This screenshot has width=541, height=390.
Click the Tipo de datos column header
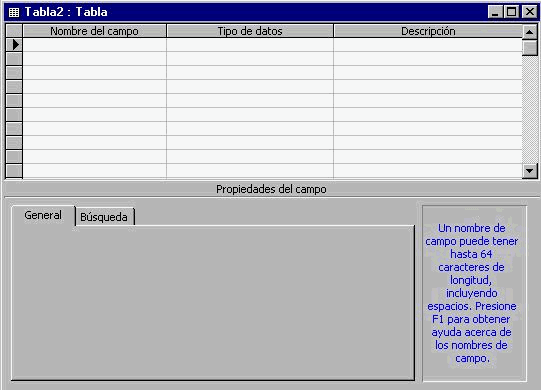(x=250, y=31)
